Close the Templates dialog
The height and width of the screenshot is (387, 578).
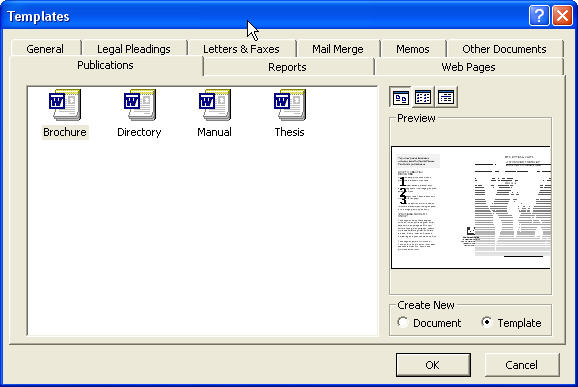563,16
